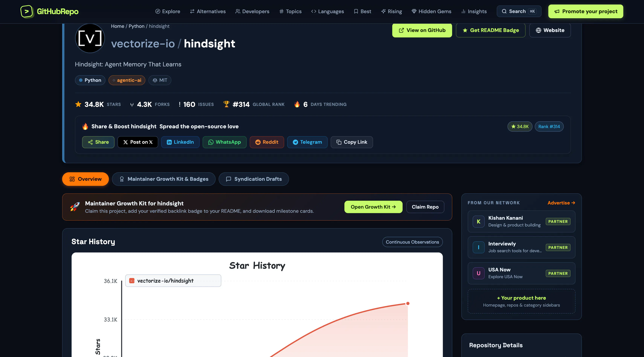Click the green Share button
The width and height of the screenshot is (644, 357).
[98, 142]
